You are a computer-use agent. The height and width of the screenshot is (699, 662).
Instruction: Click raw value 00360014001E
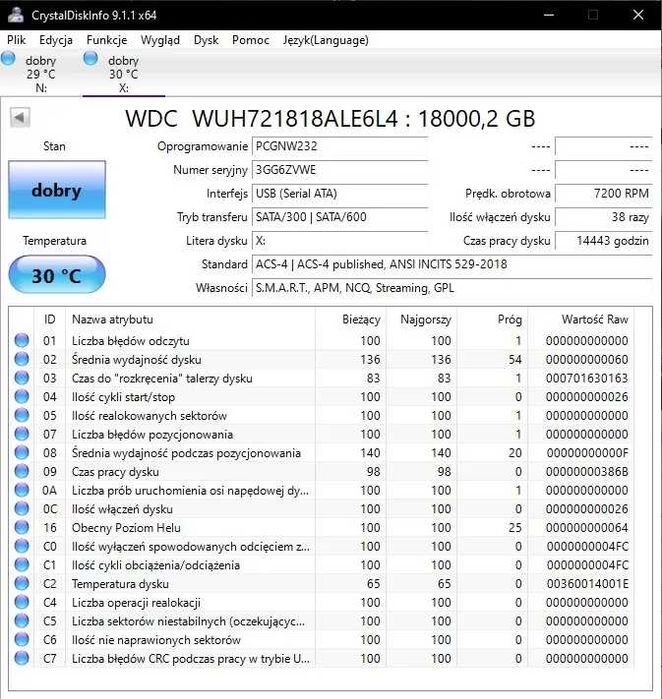click(x=587, y=584)
